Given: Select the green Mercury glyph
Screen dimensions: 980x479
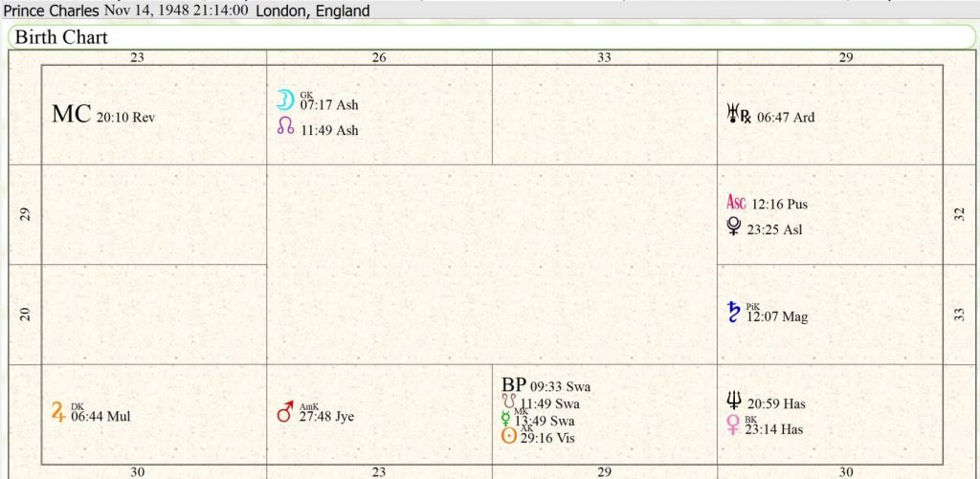Looking at the screenshot, I should (506, 419).
